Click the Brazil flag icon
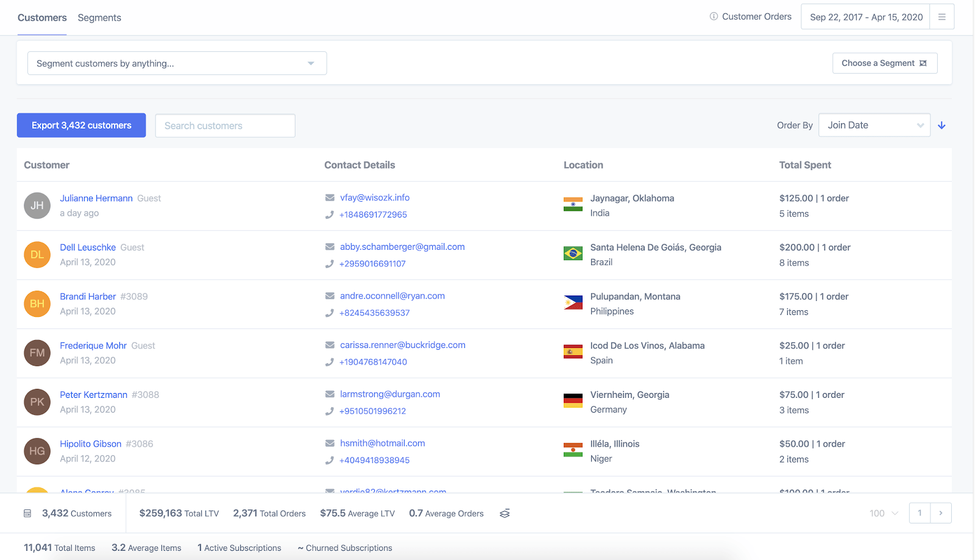This screenshot has height=560, width=975. (573, 253)
